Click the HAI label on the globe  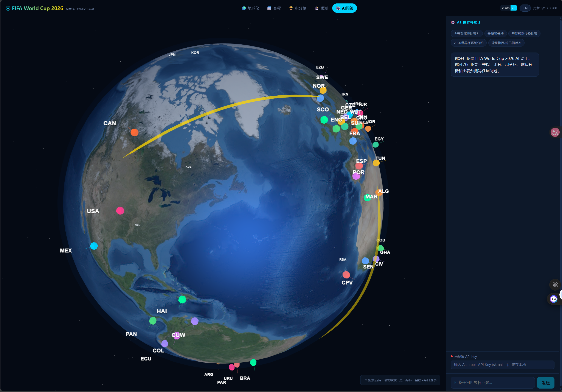point(162,311)
